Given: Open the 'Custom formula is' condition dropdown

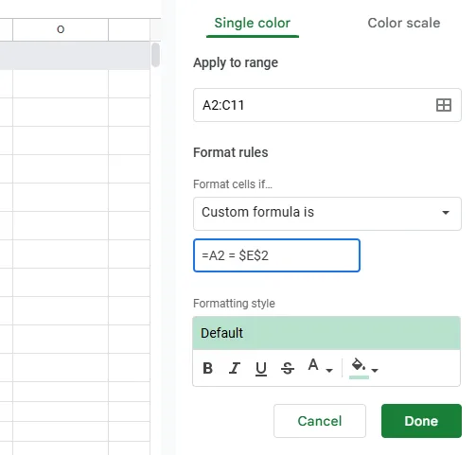Looking at the screenshot, I should (327, 214).
